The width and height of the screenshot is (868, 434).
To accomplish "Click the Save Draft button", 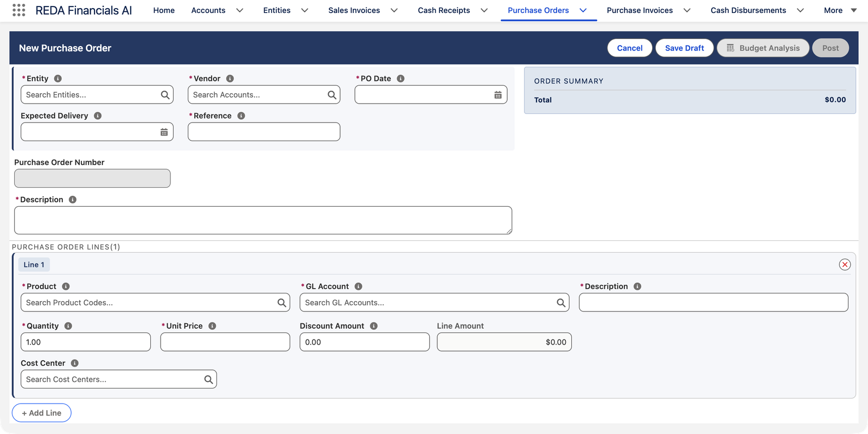I will (685, 48).
